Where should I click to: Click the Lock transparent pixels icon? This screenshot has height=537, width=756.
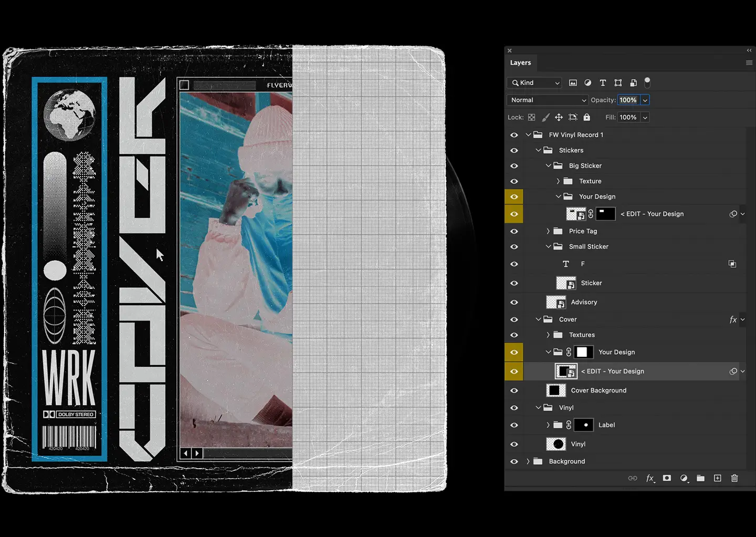[531, 117]
